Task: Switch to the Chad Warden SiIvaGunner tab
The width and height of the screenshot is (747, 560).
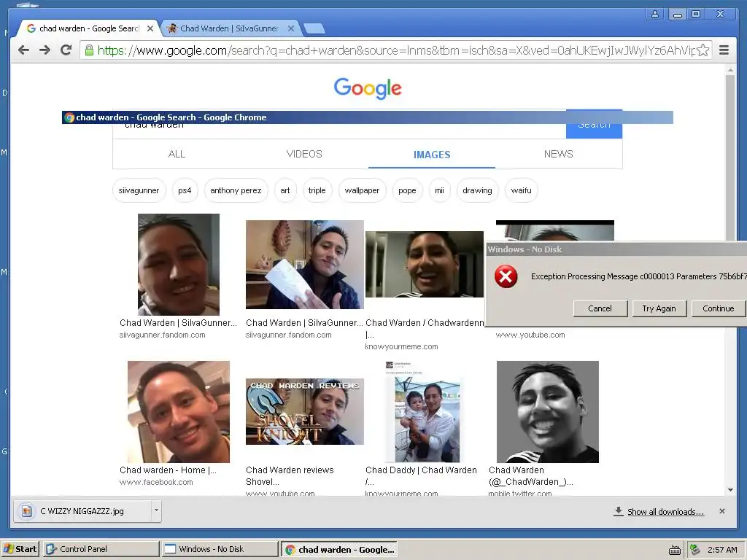Action: point(230,28)
